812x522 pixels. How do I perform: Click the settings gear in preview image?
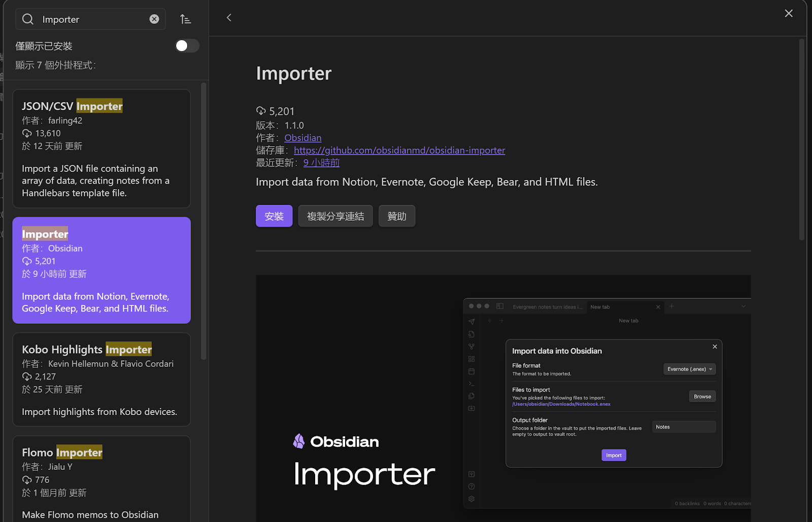(x=471, y=499)
